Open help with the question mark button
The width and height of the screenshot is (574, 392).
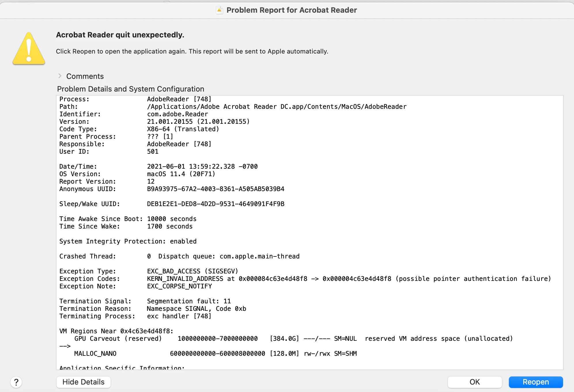(x=16, y=382)
